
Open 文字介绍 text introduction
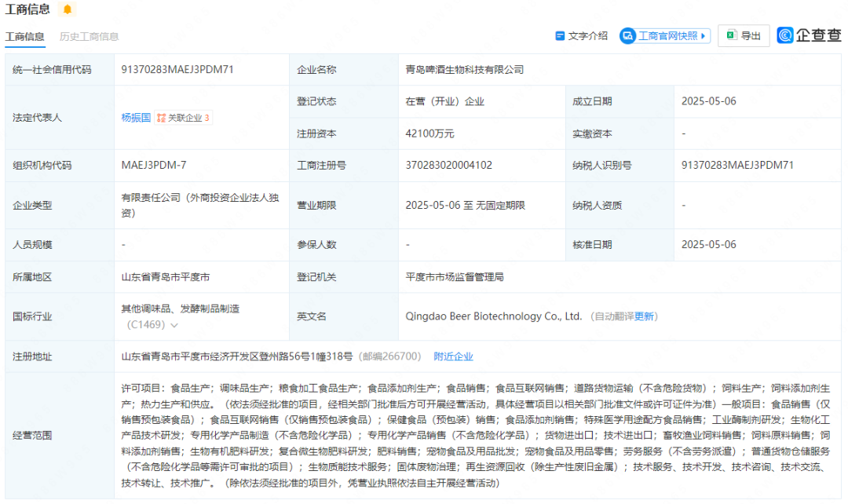581,35
